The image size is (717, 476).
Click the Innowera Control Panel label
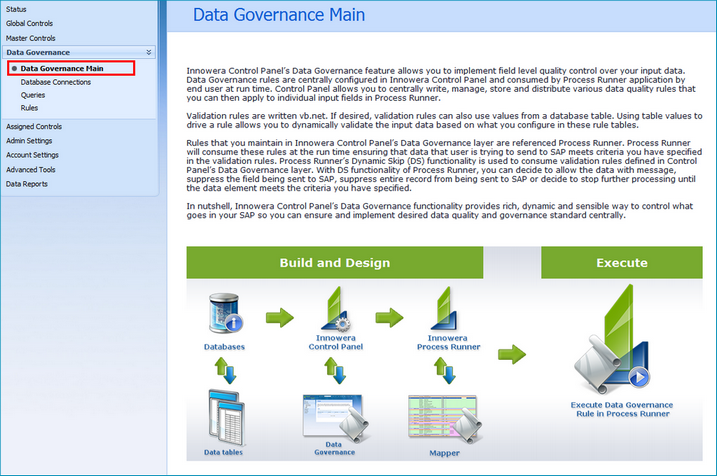(336, 342)
